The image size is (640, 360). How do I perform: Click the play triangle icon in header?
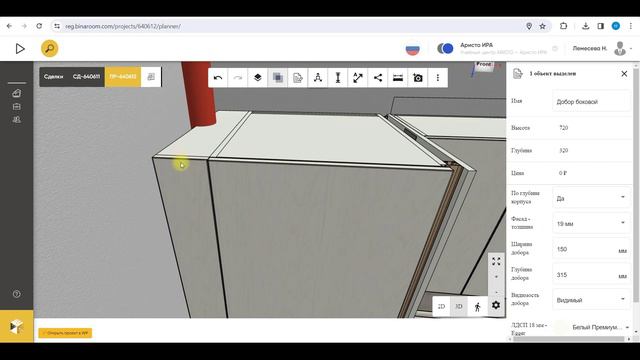coord(20,49)
